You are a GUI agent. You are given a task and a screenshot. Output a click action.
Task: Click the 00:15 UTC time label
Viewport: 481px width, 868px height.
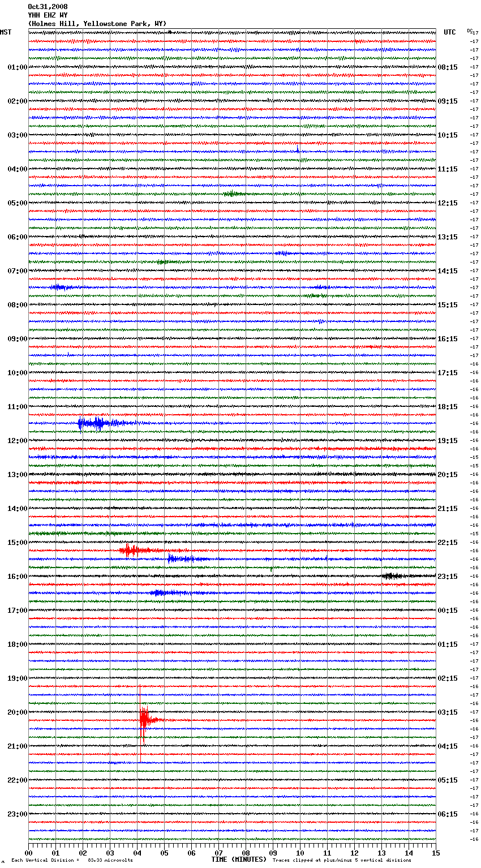(448, 611)
